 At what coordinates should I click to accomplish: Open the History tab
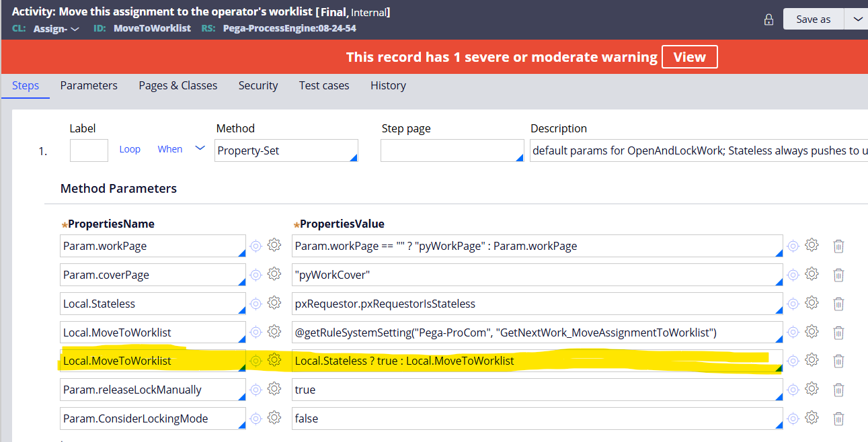pos(388,85)
